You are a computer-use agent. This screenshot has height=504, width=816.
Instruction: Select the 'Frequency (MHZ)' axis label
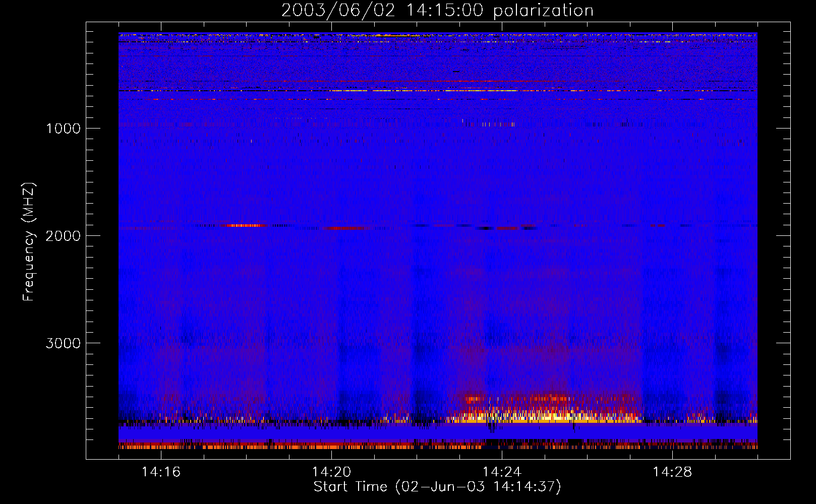pyautogui.click(x=29, y=242)
